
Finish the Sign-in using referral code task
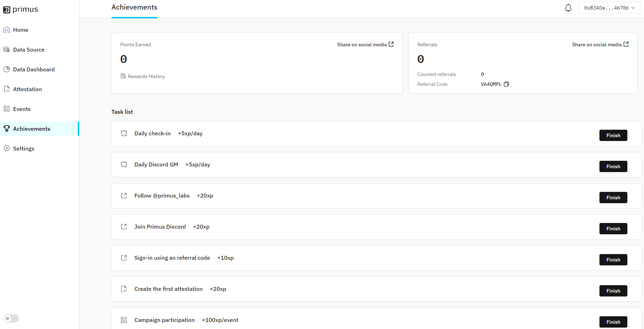tap(613, 260)
